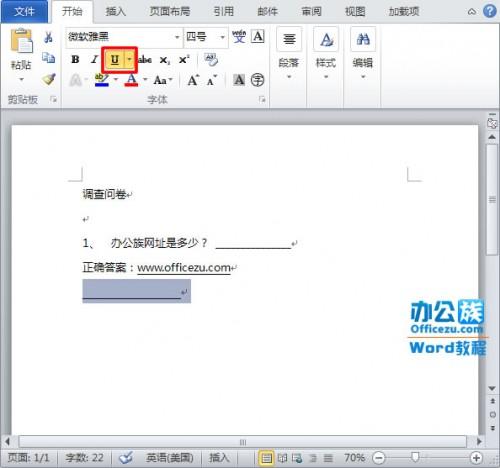500x468 pixels.
Task: Open the font dialog launcher
Action: pos(262,99)
